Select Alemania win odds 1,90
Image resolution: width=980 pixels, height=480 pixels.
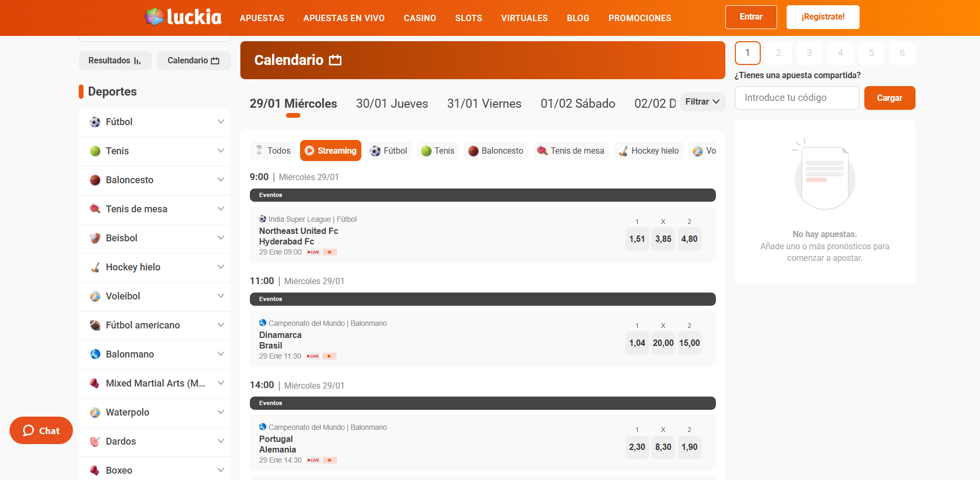pyautogui.click(x=689, y=447)
